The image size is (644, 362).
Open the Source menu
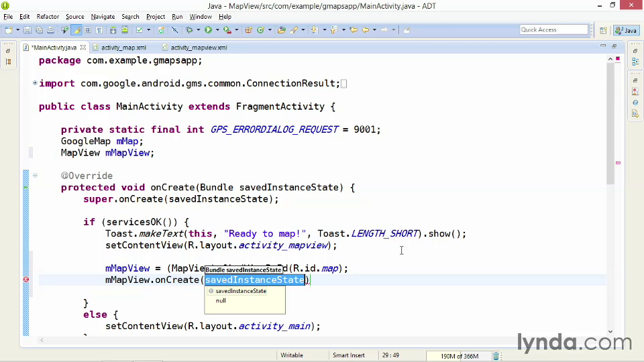coord(74,17)
